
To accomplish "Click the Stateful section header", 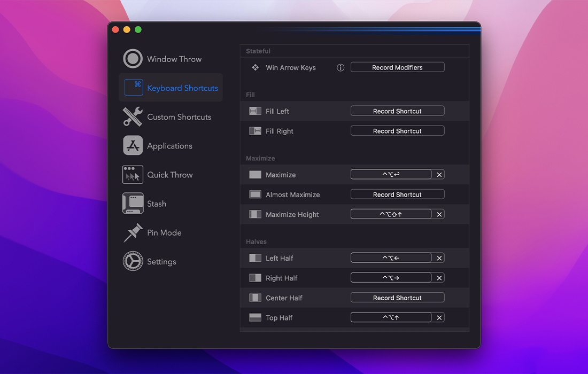I will 258,51.
